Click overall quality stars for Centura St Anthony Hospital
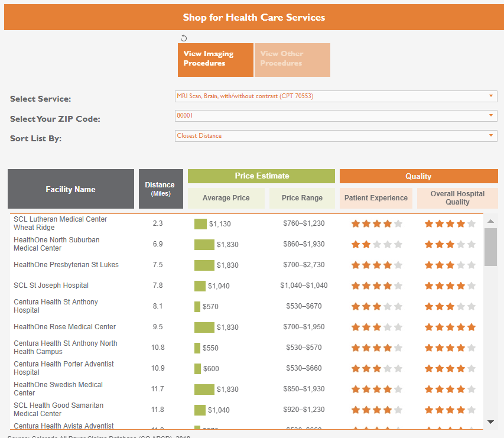Screen dimensions: 504x438 (x=450, y=306)
